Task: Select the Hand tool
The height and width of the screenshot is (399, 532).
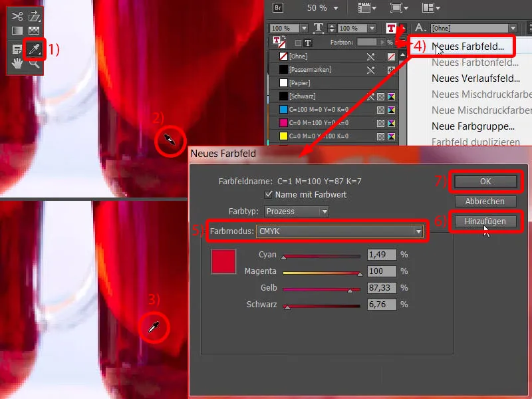Action: 17,63
